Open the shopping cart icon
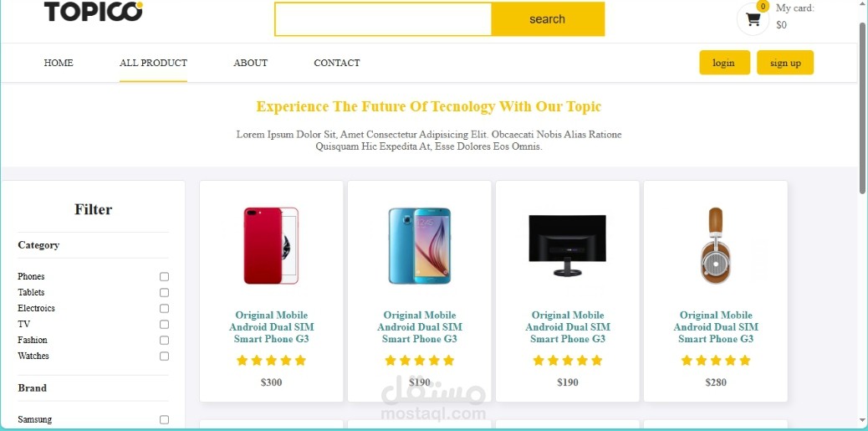 [753, 19]
